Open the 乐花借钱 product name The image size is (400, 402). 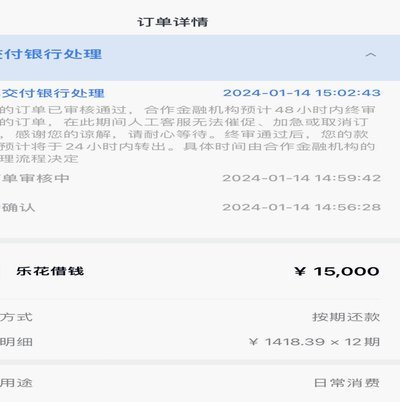pyautogui.click(x=50, y=271)
